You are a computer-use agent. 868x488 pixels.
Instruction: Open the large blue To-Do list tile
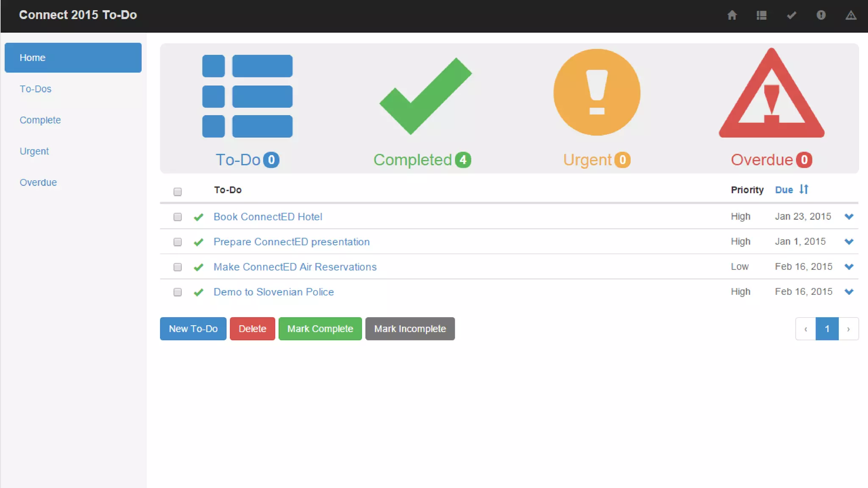click(x=248, y=96)
